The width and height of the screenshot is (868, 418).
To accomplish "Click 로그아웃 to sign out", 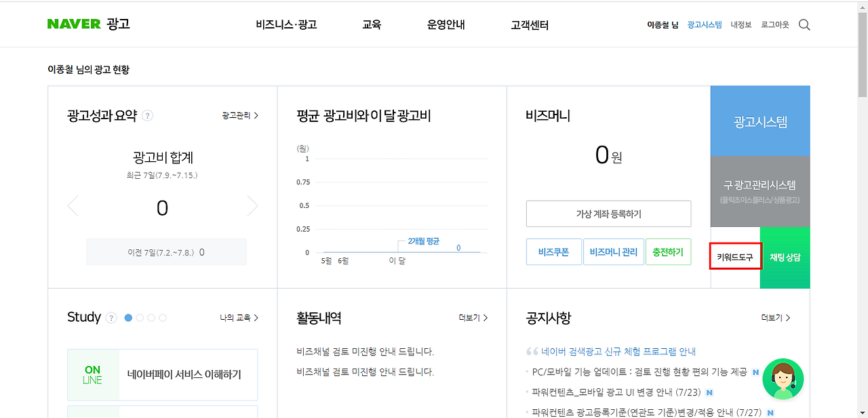I will [x=775, y=25].
